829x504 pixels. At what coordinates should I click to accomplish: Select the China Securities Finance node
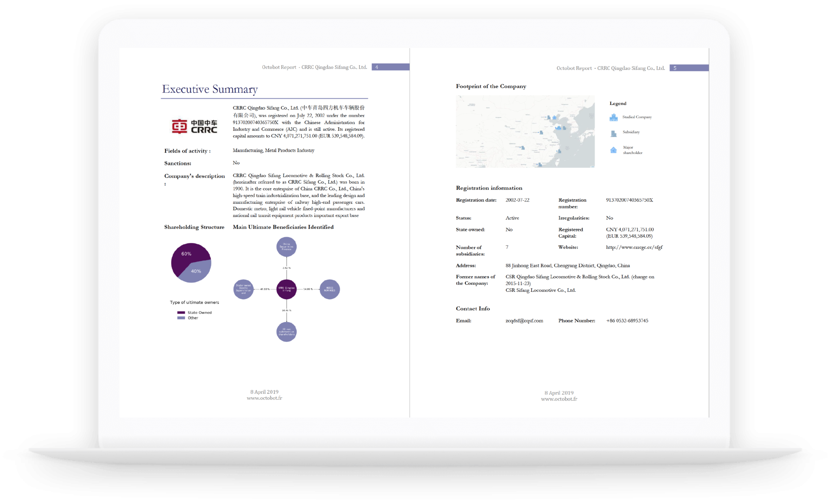(287, 247)
